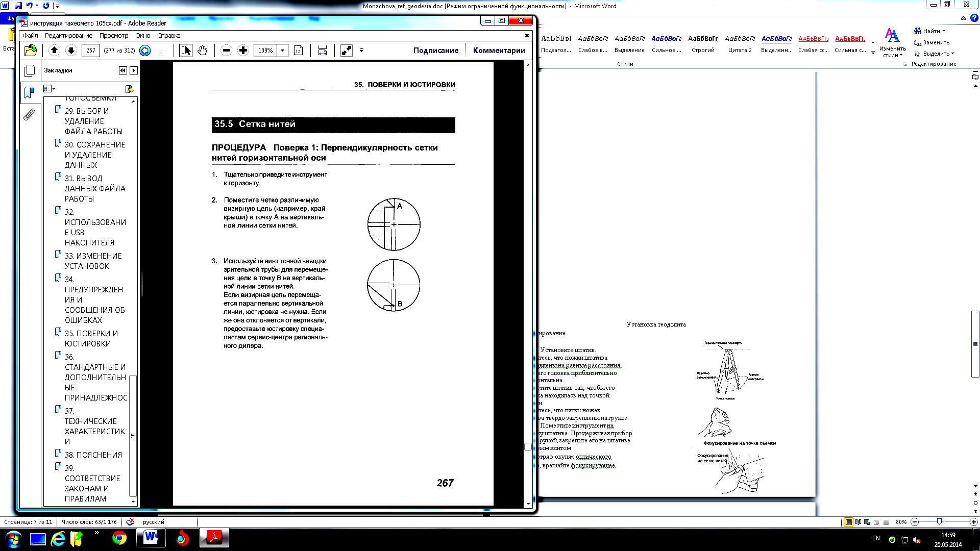Open Internet Explorer from the taskbar

click(58, 538)
